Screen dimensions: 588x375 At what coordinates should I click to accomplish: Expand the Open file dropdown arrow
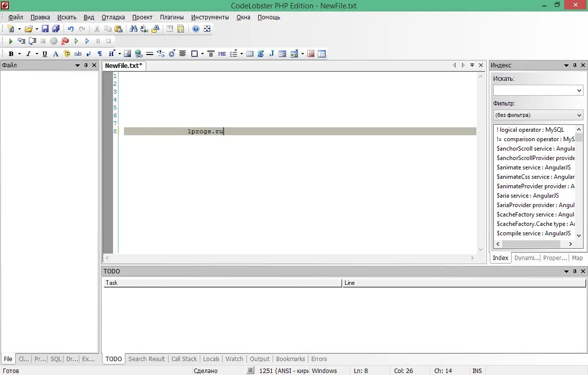(37, 29)
